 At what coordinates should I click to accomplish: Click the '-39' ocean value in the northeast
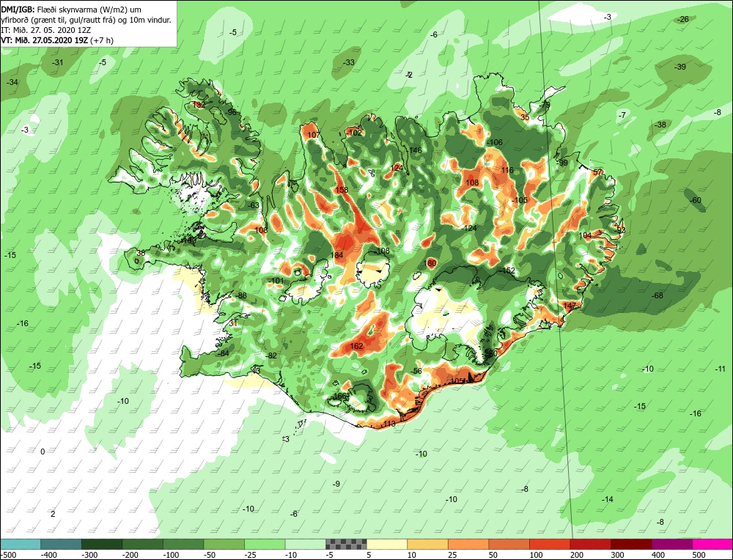point(679,67)
